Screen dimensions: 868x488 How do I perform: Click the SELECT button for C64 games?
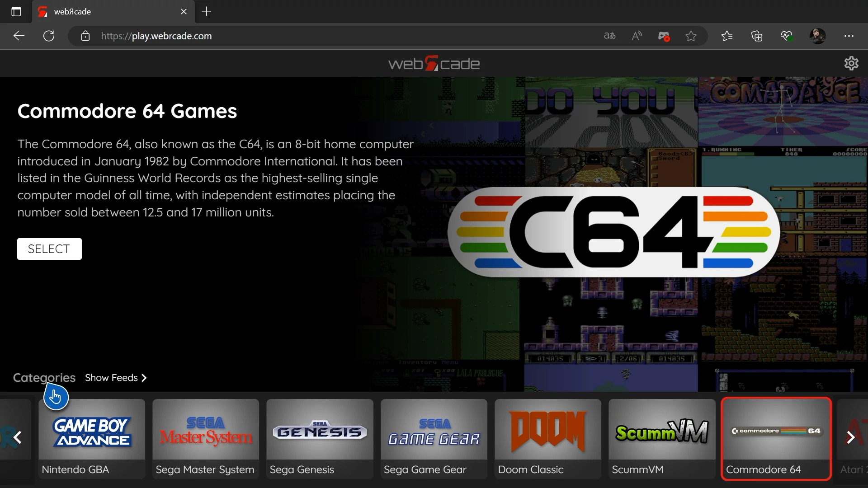click(x=49, y=249)
